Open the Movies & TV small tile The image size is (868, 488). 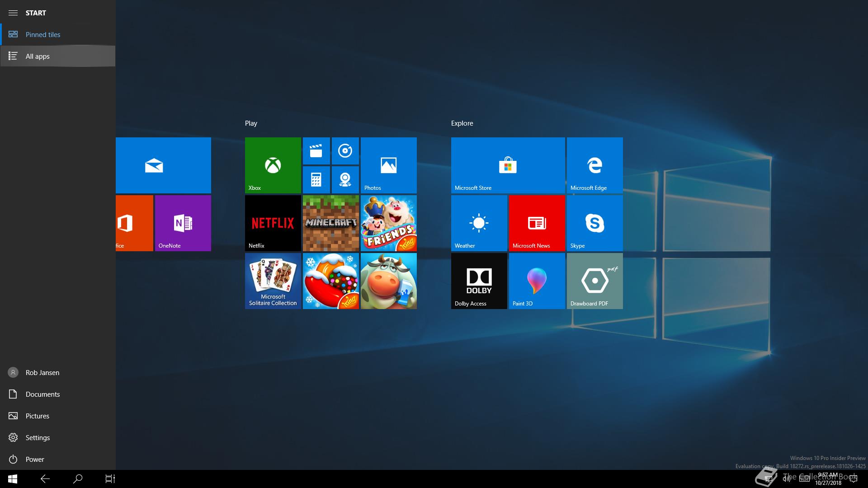coord(316,151)
